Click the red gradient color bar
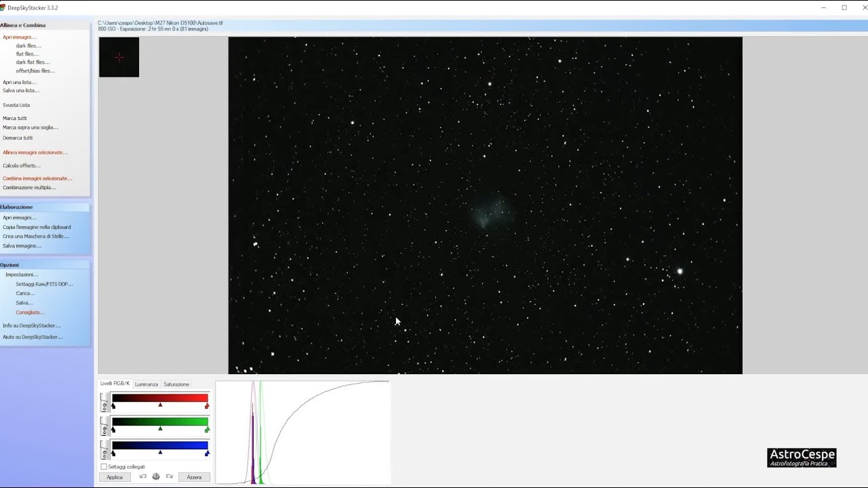The height and width of the screenshot is (488, 868). [x=160, y=398]
